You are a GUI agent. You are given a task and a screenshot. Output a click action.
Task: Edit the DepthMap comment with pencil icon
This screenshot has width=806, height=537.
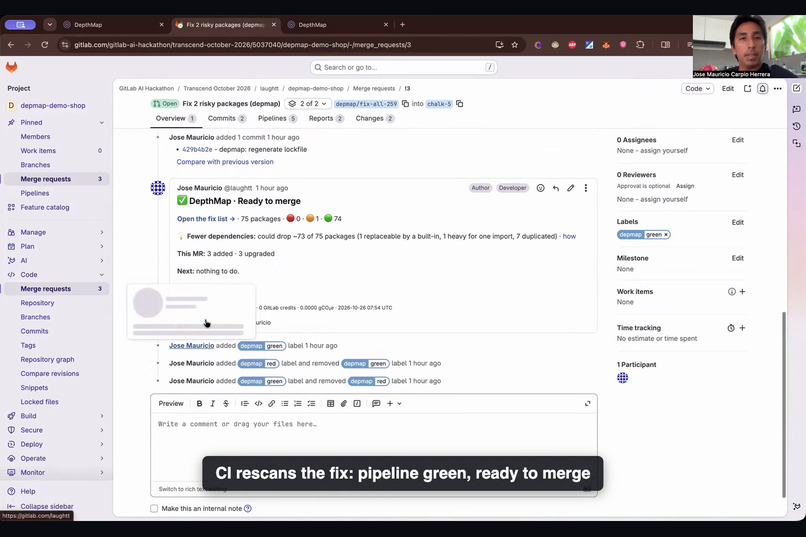tap(571, 188)
